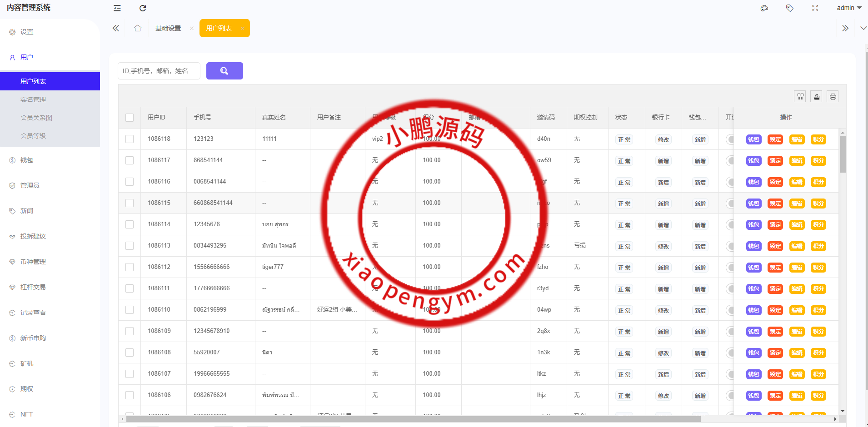Expand the 钱包 menu in the sidebar
Screen dimensions: 868x427
[x=27, y=160]
